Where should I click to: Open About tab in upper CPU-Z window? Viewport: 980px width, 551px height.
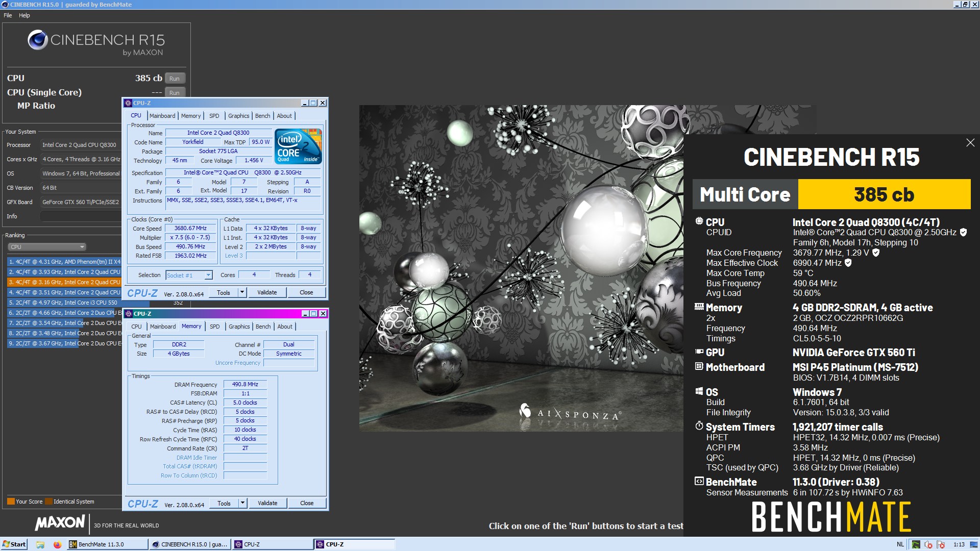[284, 116]
